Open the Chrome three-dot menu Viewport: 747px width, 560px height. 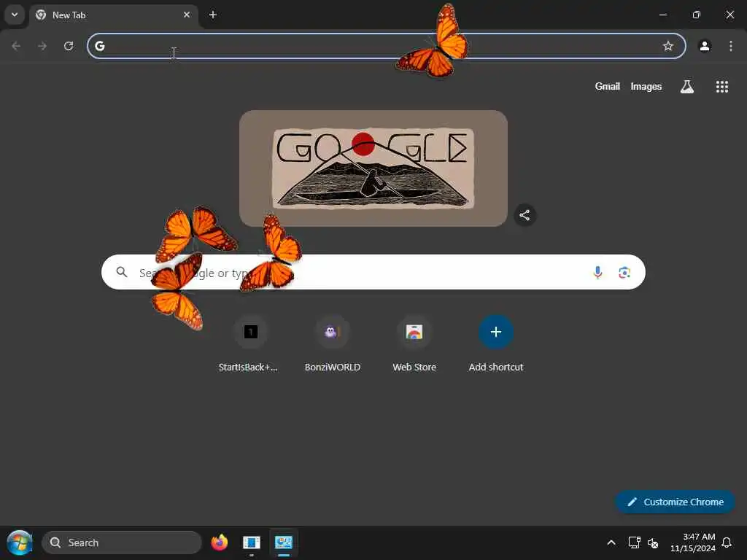731,46
